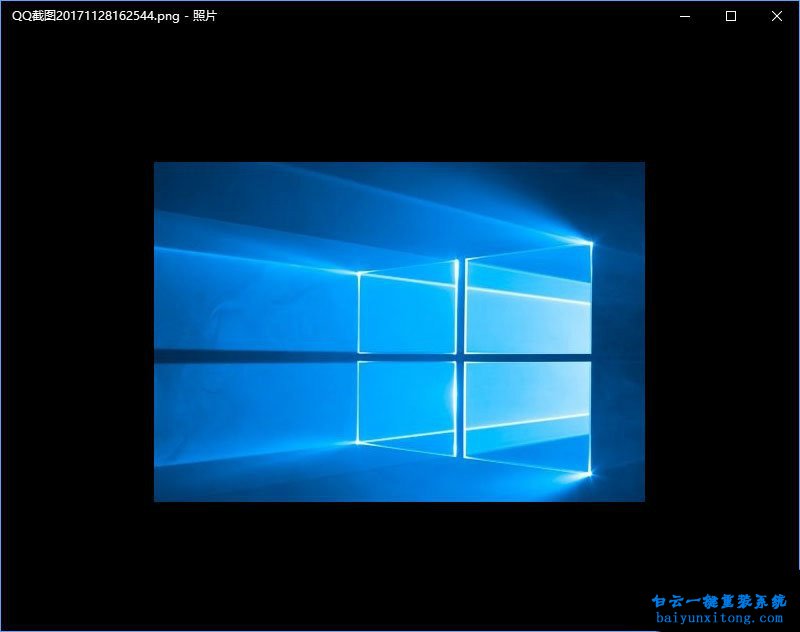Click the title bar of the Photos window
This screenshot has height=632, width=800.
point(400,16)
